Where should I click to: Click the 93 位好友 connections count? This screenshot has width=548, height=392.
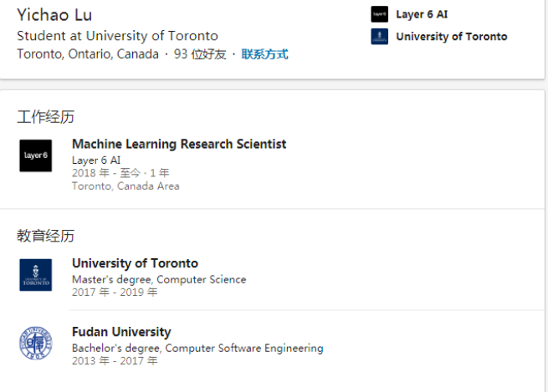point(200,54)
